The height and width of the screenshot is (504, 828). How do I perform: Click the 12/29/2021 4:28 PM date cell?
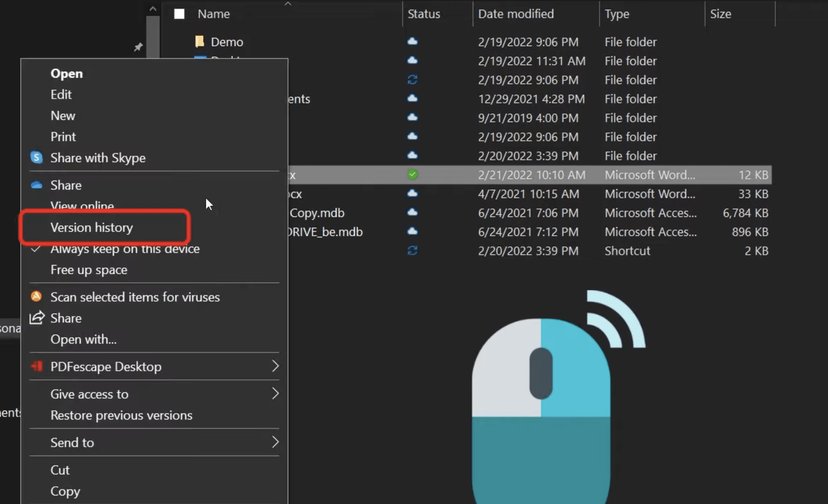(x=531, y=99)
